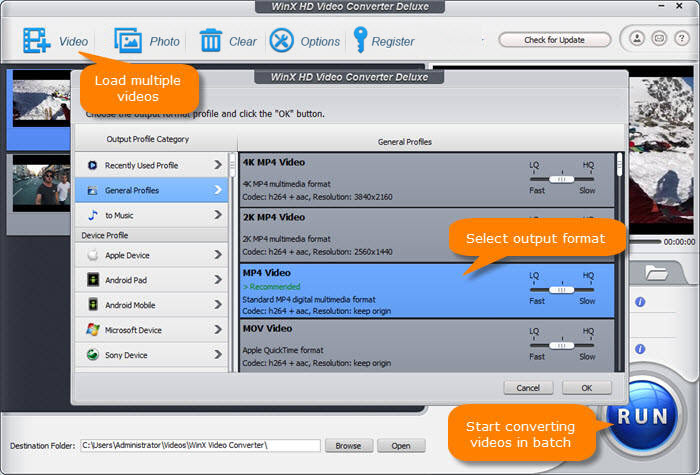
Task: Click the General Profiles category icon
Action: tap(92, 190)
